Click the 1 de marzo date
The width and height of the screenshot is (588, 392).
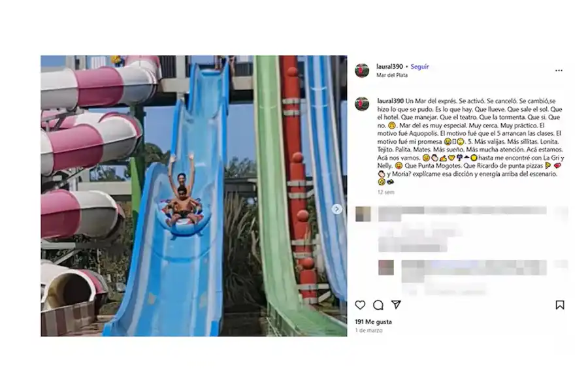pyautogui.click(x=368, y=331)
